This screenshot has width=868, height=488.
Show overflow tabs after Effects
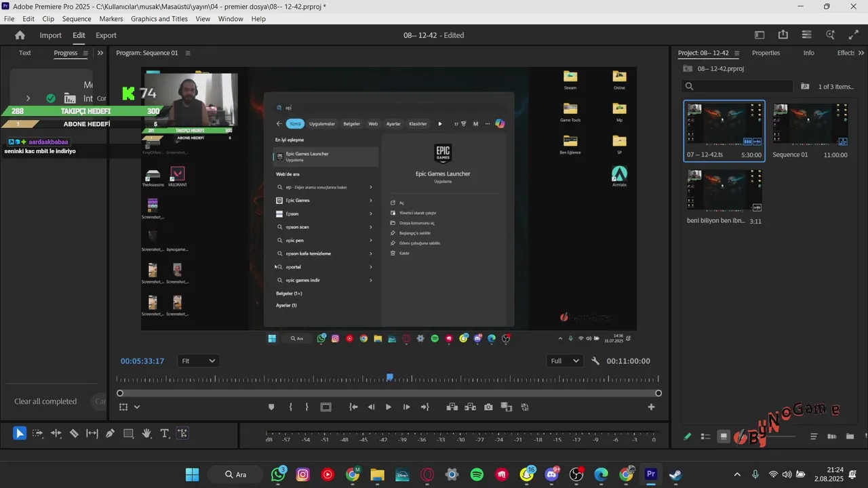[861, 53]
